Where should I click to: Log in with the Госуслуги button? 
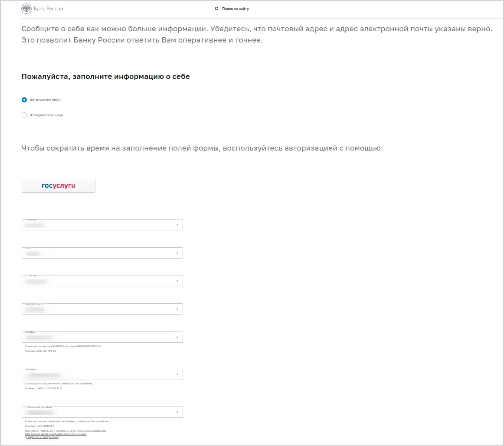[59, 186]
